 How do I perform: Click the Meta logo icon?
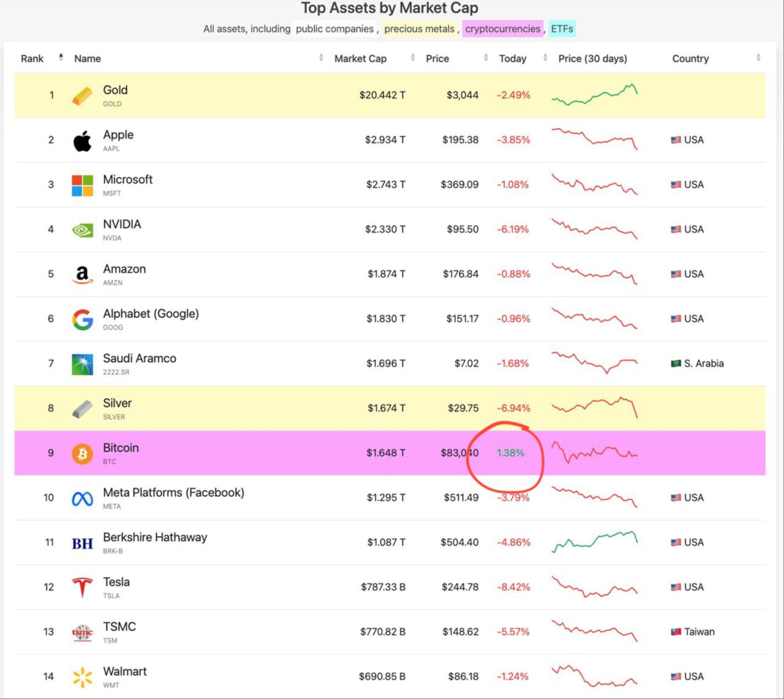[x=83, y=499]
